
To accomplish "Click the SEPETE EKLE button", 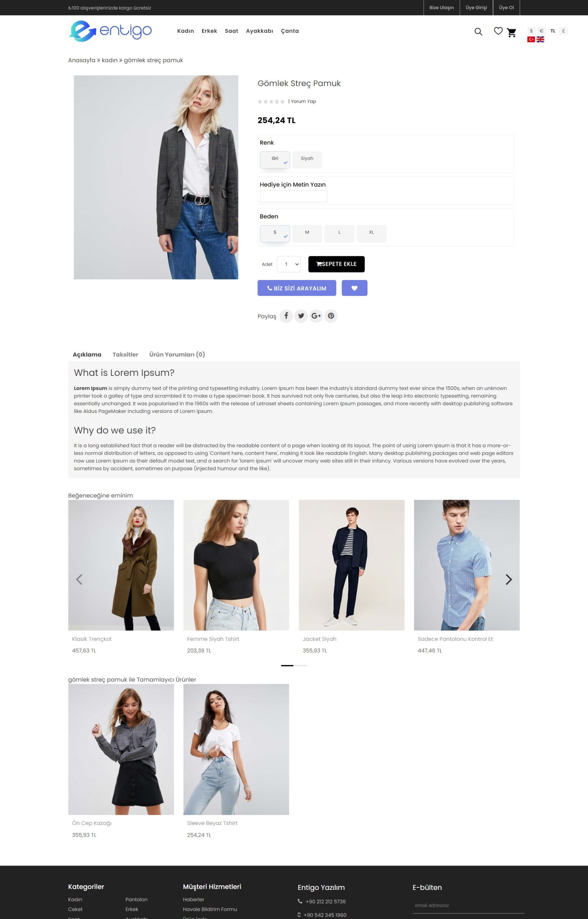I will [336, 264].
